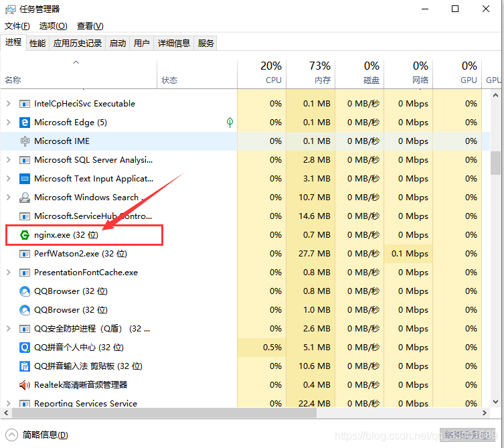Switch to the 性能 tab
This screenshot has width=504, height=448.
[37, 44]
